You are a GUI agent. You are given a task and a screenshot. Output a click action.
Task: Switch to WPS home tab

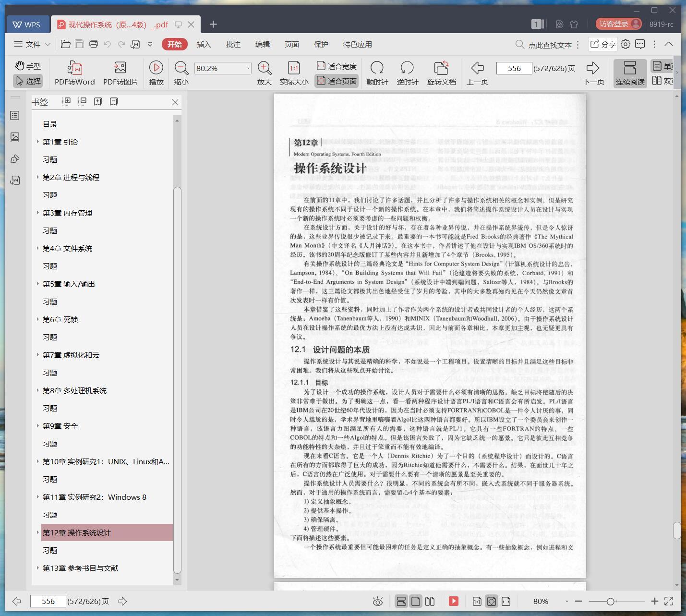(x=27, y=24)
